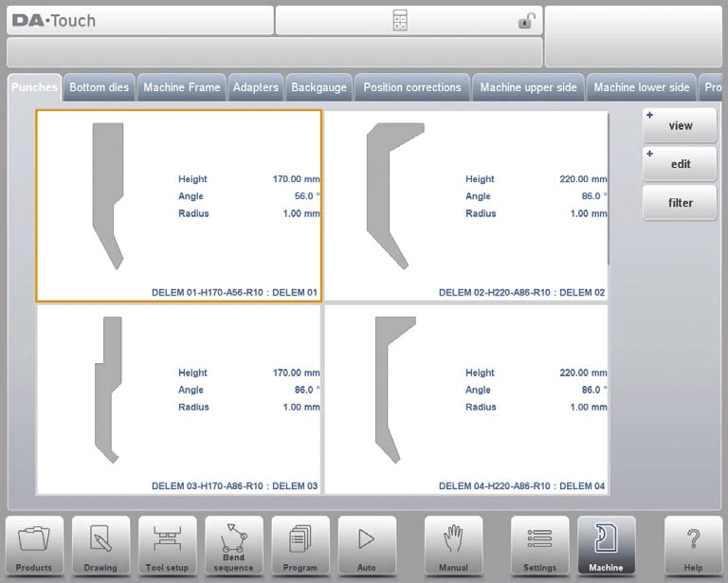The image size is (728, 583).
Task: Select the DELEM 01 punch tile
Action: [x=179, y=206]
